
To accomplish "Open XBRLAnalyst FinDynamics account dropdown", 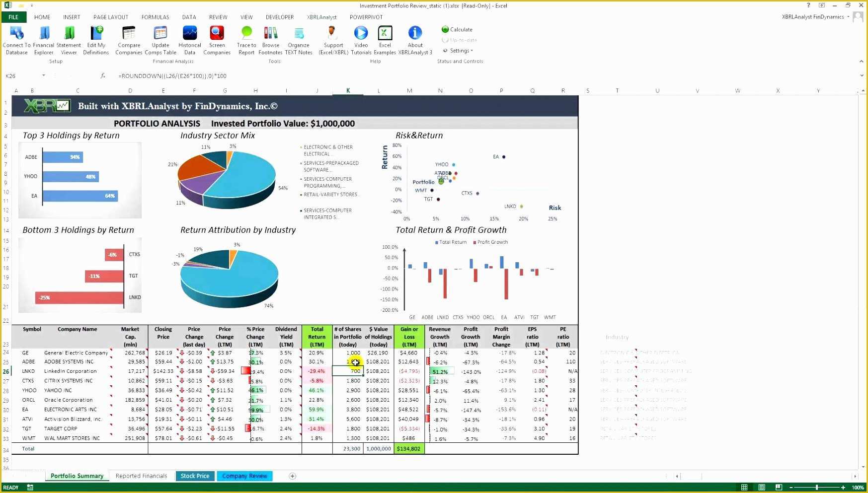I will [x=815, y=17].
